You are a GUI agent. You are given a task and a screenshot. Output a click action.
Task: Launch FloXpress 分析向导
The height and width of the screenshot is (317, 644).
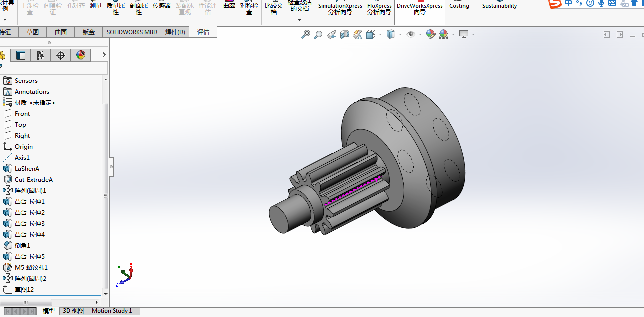click(379, 9)
